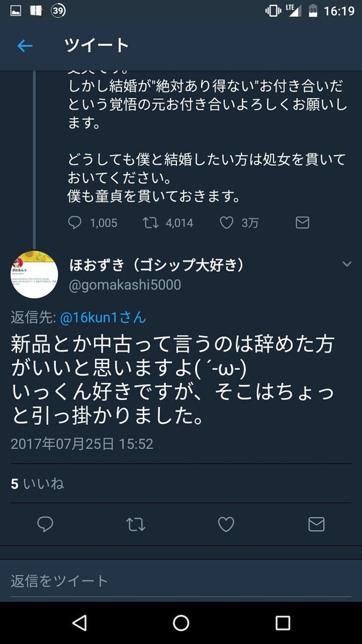Screen dimensions: 362x644
Task: Like the ほおずき reply tweet
Action: coord(226,524)
